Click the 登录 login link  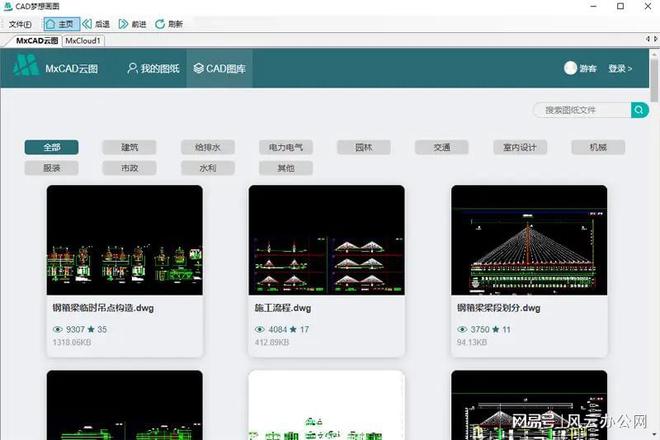pyautogui.click(x=620, y=68)
